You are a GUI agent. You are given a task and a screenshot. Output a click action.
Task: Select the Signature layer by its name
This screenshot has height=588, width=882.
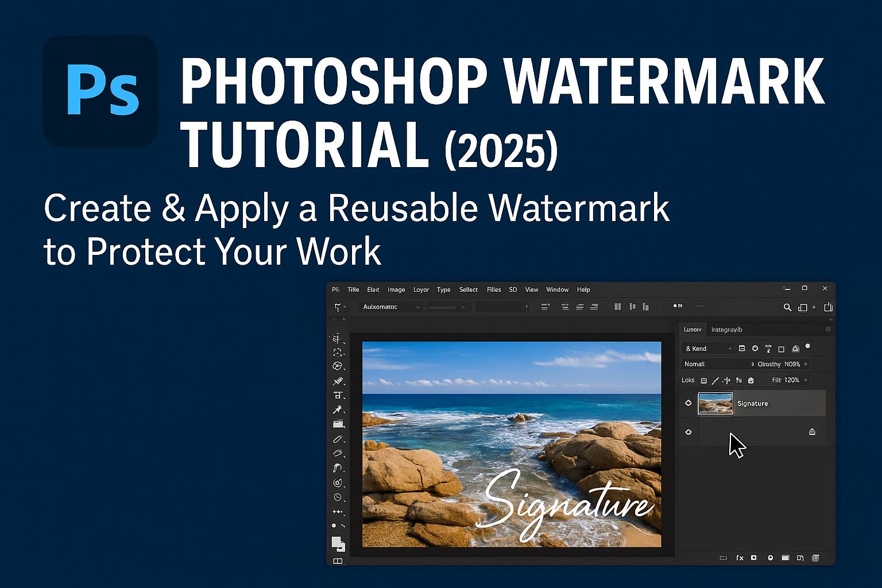click(x=752, y=404)
